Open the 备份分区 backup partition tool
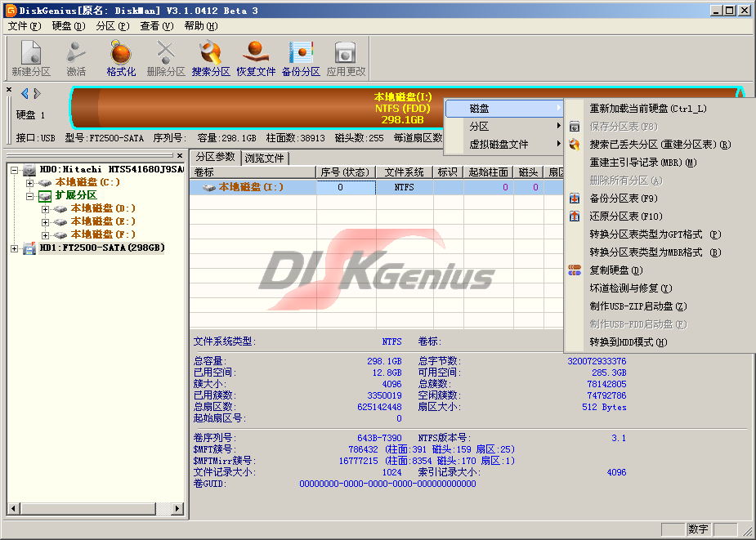 pos(301,58)
